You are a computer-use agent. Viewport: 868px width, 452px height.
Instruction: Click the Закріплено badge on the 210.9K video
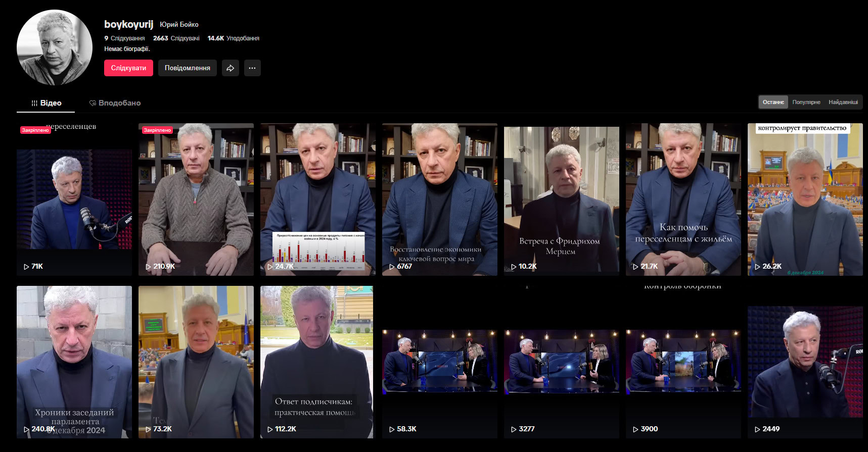coord(157,130)
